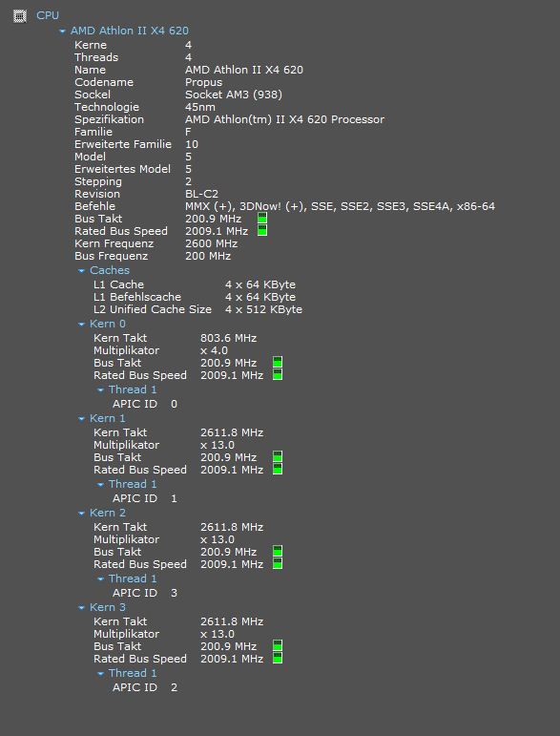Select APIC ID 2 under Kern 3
Viewport: 560px width, 736px height.
144,687
